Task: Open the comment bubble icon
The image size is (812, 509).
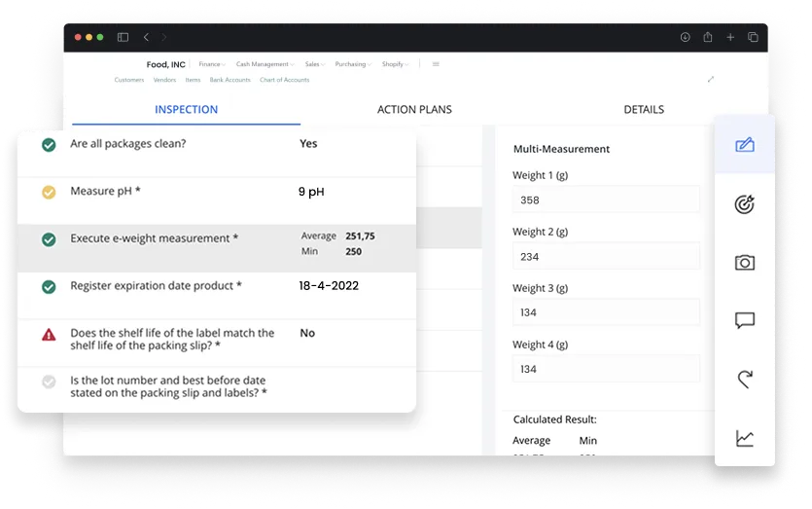Action: point(744,320)
